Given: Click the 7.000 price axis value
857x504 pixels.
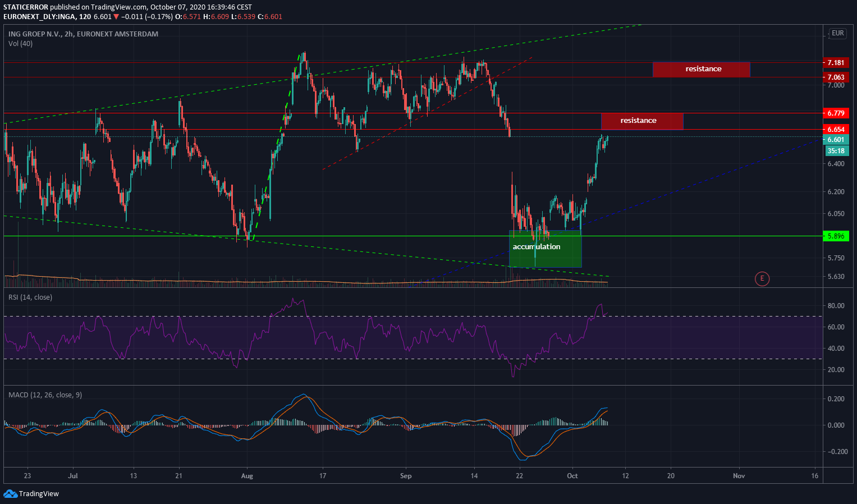Looking at the screenshot, I should 836,85.
